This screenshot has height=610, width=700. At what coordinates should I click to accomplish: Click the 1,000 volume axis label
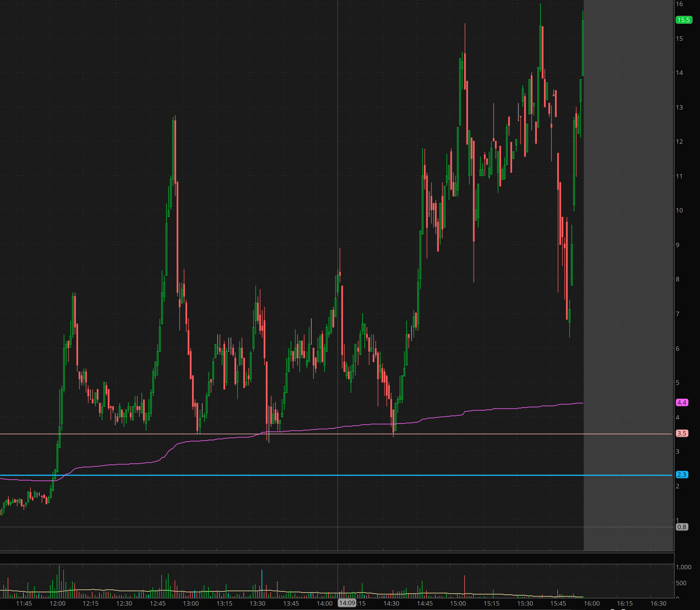pos(683,567)
